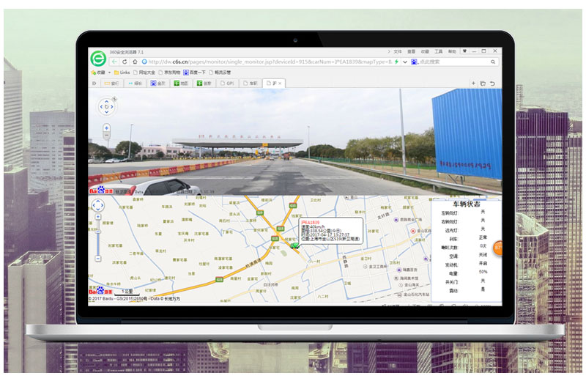Click the map pan control on the map
The height and width of the screenshot is (392, 586).
(97, 207)
